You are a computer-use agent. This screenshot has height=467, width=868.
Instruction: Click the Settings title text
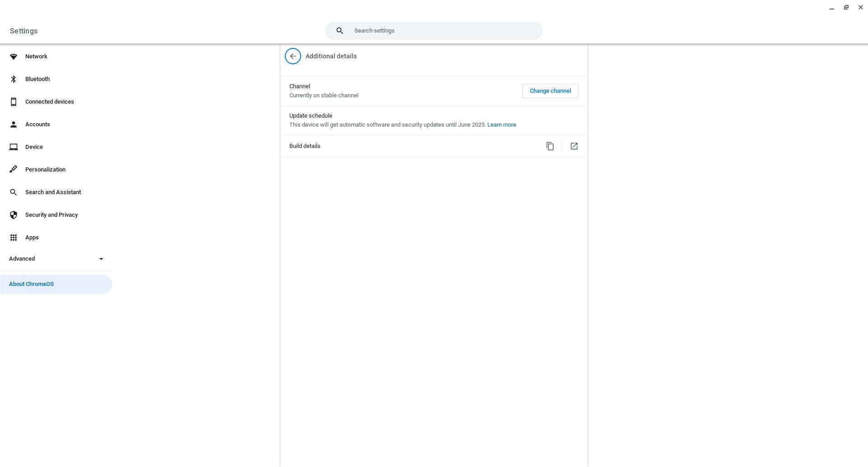(24, 31)
